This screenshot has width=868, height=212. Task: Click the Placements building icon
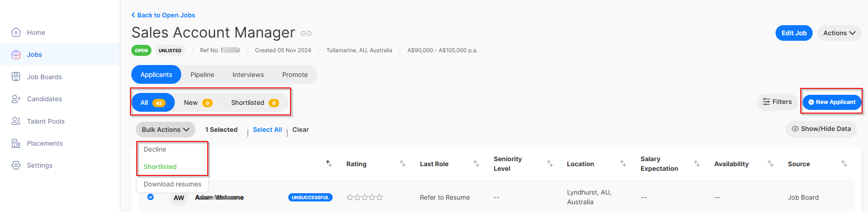coord(16,143)
